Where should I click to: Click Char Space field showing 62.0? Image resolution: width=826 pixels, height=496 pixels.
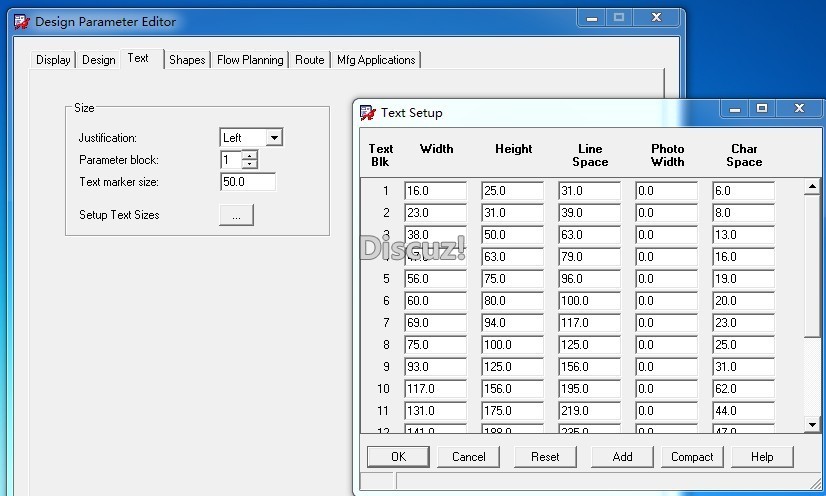coord(743,389)
